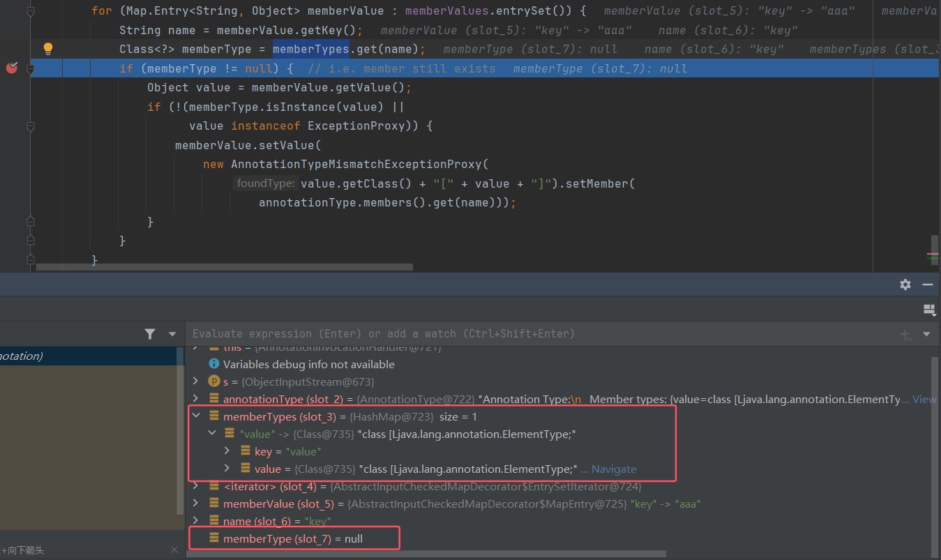Click the memberValue (slot_5) variable icon
The image size is (941, 560).
(x=214, y=504)
